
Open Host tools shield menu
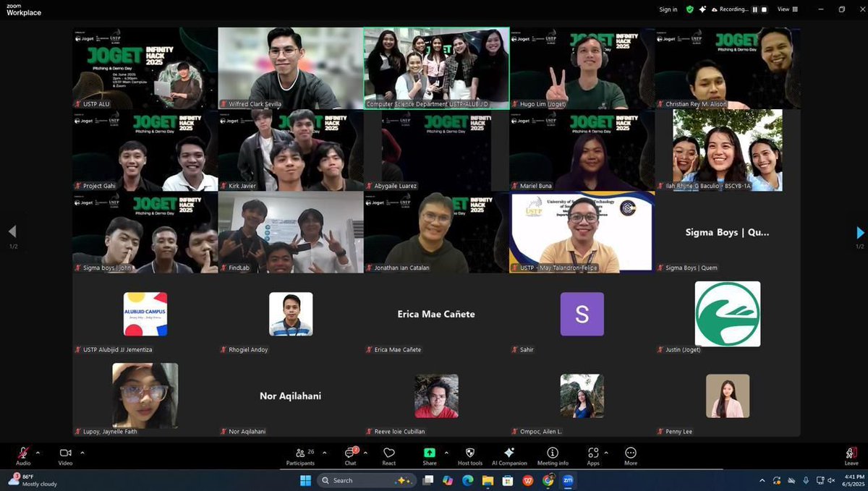[x=470, y=456]
